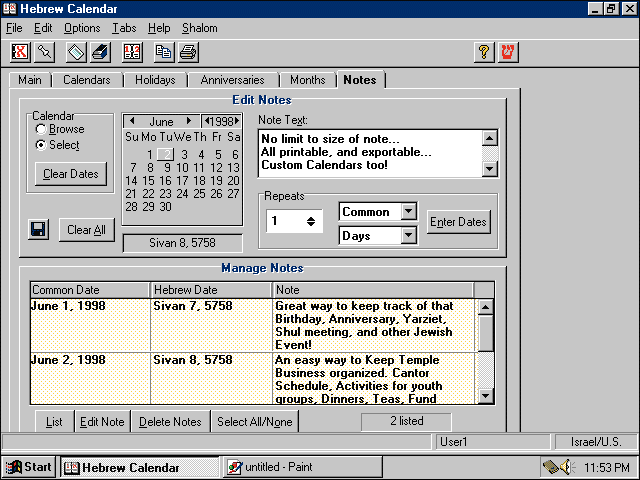The height and width of the screenshot is (480, 640).
Task: Click the red X exit toolbar icon
Action: (x=20, y=52)
